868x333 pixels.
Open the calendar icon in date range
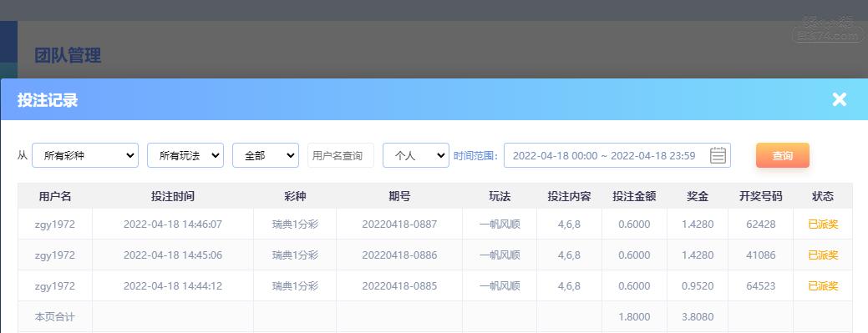tap(718, 155)
